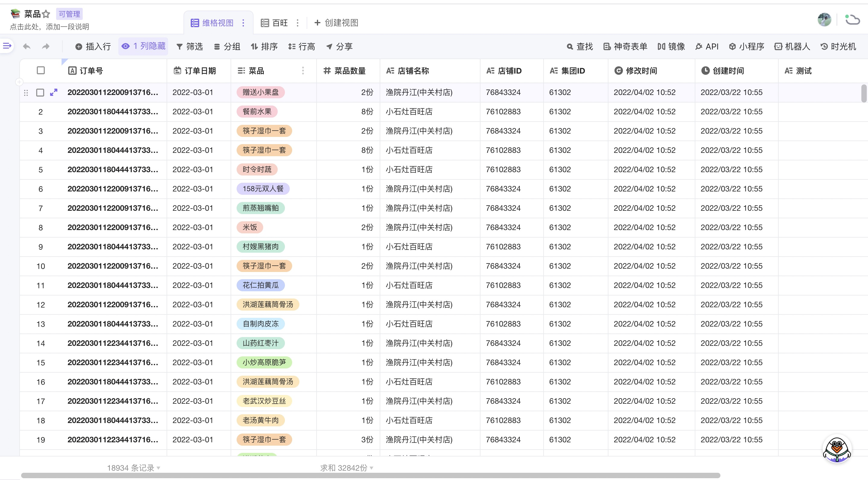Image resolution: width=868 pixels, height=480 pixels.
Task: Toggle the select-all checkbox in header
Action: 41,70
